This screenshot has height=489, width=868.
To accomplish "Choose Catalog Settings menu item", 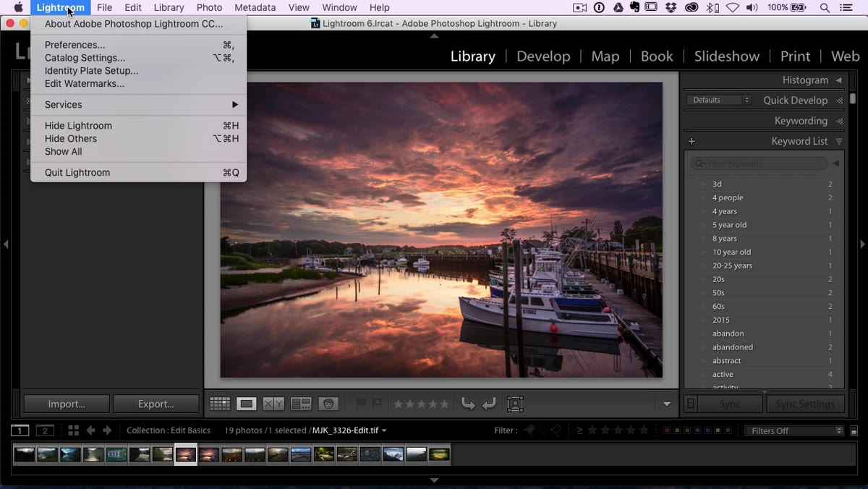I will (138, 58).
